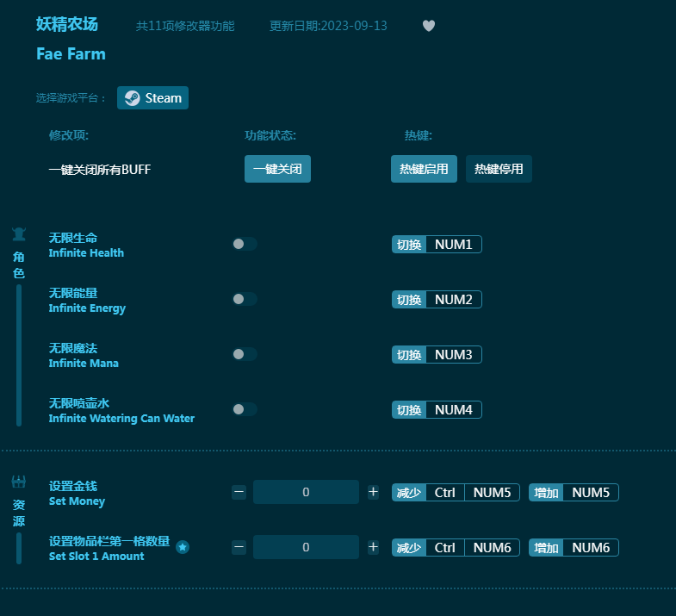Screen dimensions: 676x616
Task: Click the resources section castle icon
Action: [19, 482]
